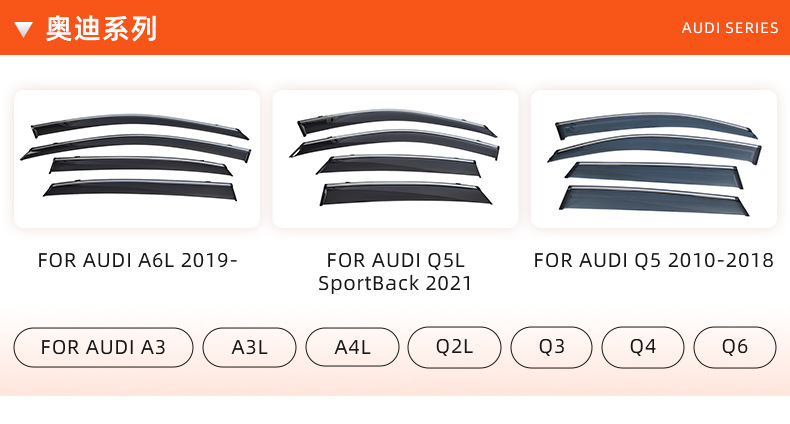Select the Q6 model button
This screenshot has width=790, height=424.
[x=735, y=347]
